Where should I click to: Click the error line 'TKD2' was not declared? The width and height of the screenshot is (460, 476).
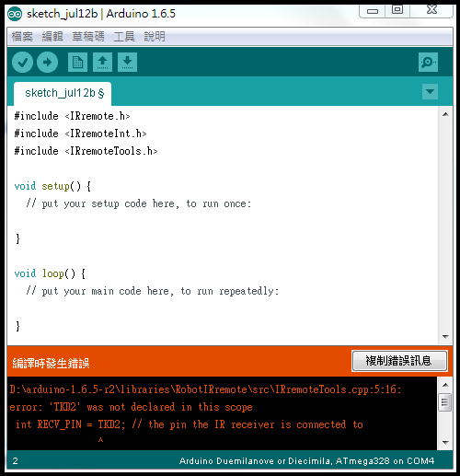(131, 407)
